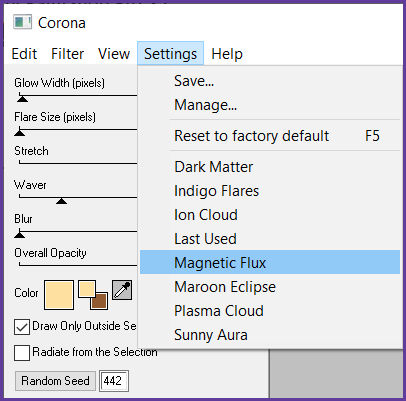Image resolution: width=406 pixels, height=401 pixels.
Task: Select the eyedropper color picker icon
Action: [122, 290]
